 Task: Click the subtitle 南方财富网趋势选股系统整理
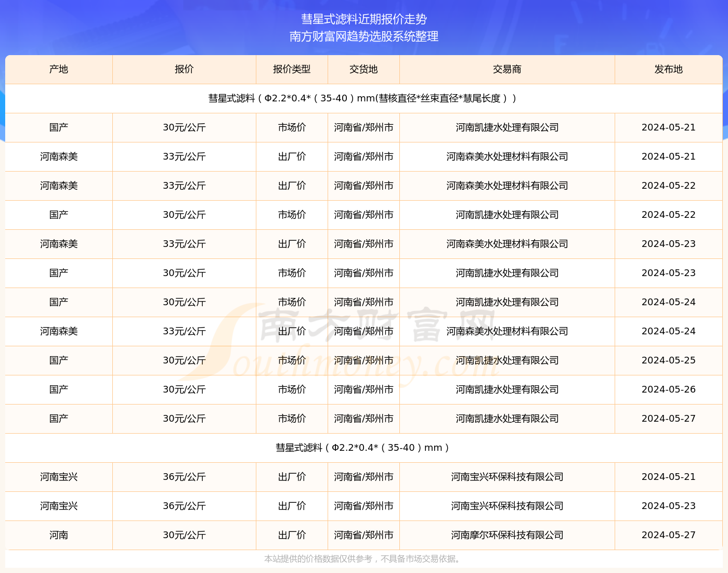coord(364,36)
